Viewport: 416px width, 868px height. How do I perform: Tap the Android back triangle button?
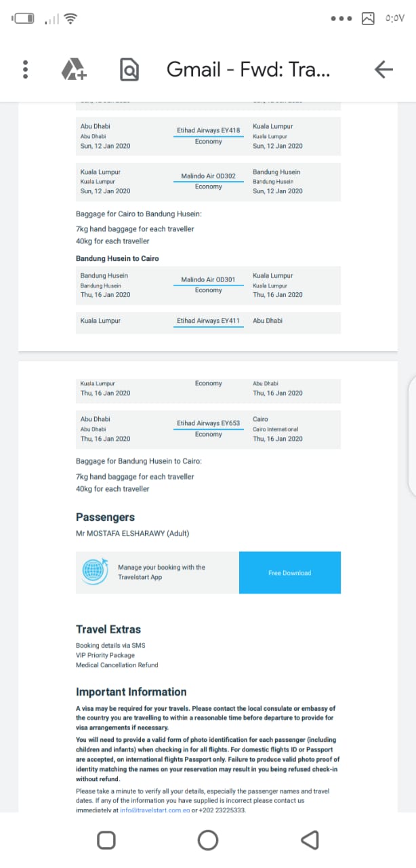tap(310, 840)
